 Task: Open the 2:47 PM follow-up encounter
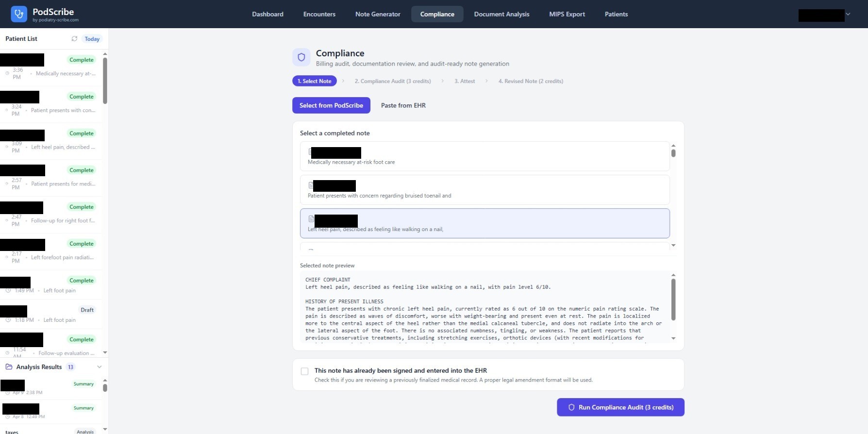(x=51, y=215)
